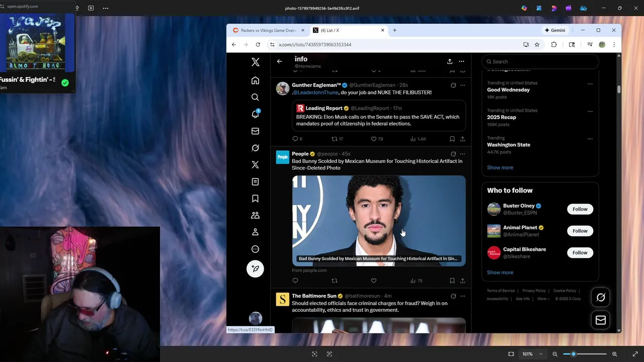This screenshot has width=644, height=362.
Task: Open options for Good Wednesday trend
Action: tap(590, 84)
